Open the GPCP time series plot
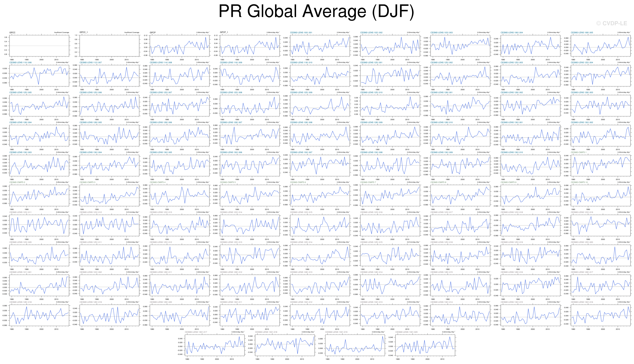 (x=180, y=45)
